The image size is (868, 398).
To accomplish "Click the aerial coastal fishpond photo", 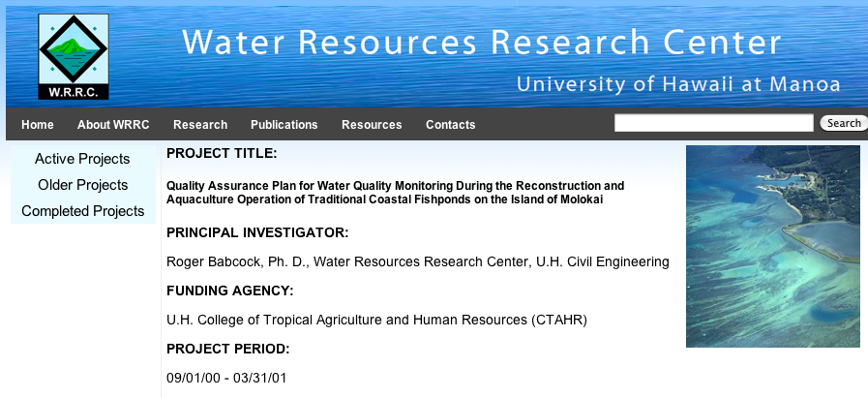I will 772,246.
